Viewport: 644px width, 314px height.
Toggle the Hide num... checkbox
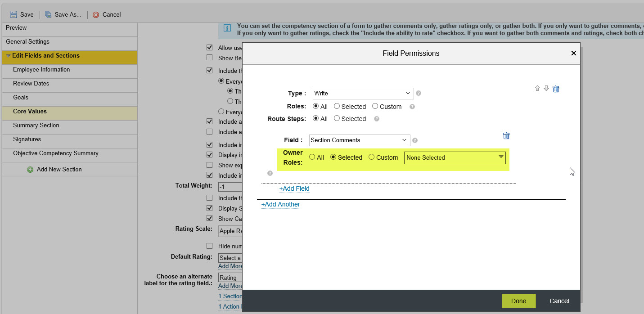coord(209,246)
